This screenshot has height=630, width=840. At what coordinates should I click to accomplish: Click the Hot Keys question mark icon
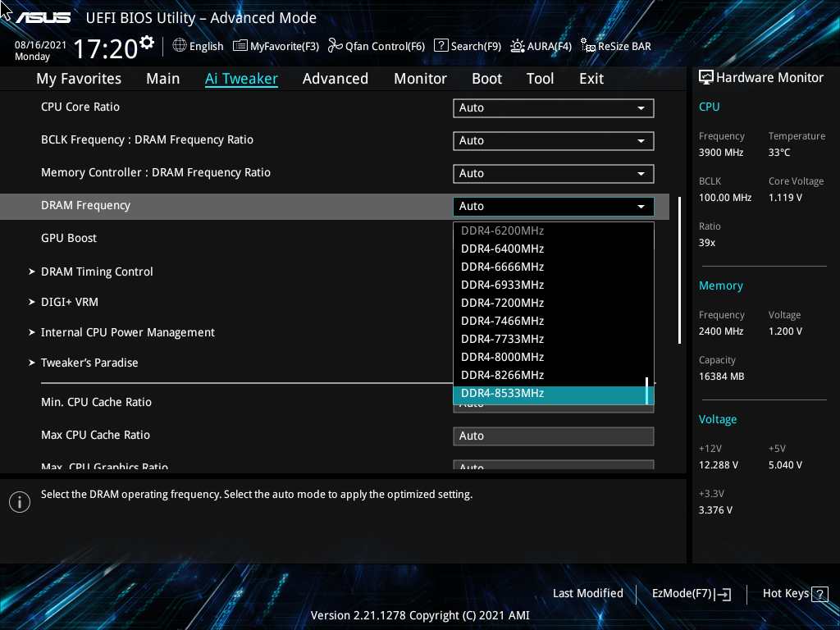[x=819, y=594]
